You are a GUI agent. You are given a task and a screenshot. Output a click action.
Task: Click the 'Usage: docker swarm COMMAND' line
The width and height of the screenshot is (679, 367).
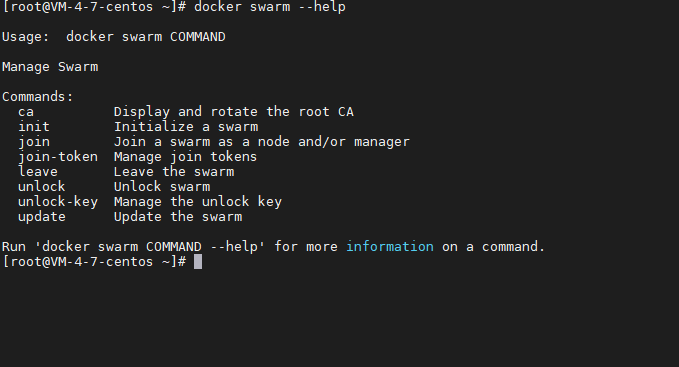tap(114, 37)
